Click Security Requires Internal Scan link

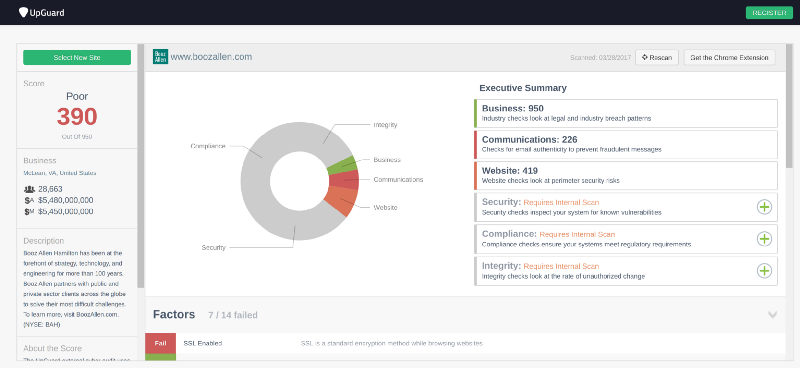tap(561, 202)
